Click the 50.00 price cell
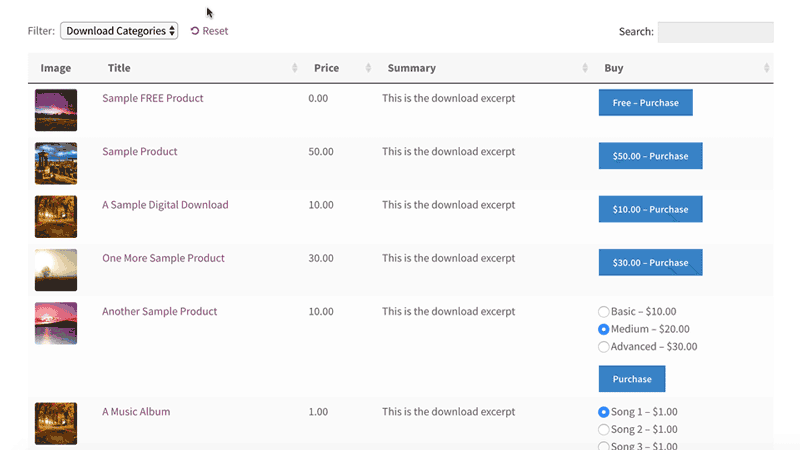 [x=321, y=152]
